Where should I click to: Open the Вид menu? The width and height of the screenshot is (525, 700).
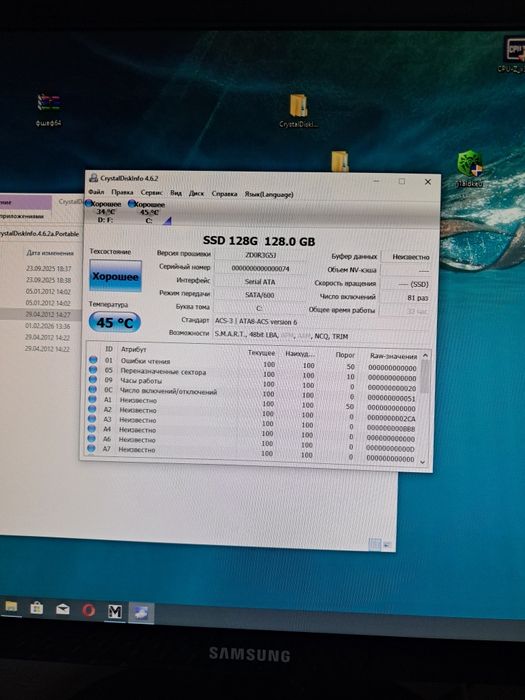[176, 193]
